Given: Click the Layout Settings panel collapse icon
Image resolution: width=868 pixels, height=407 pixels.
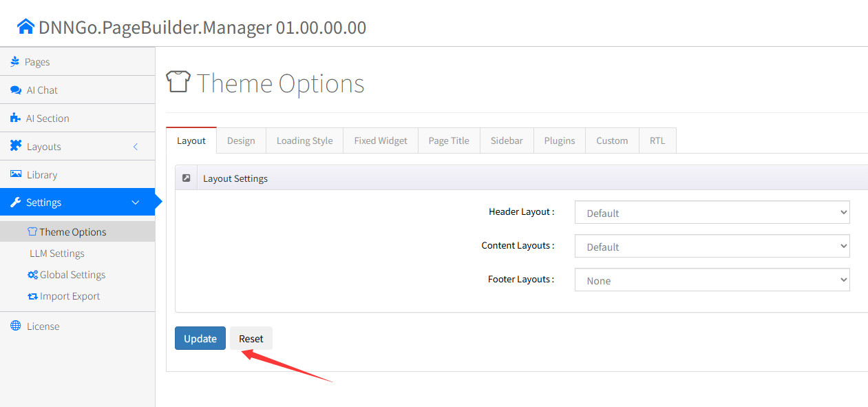Looking at the screenshot, I should click(187, 178).
